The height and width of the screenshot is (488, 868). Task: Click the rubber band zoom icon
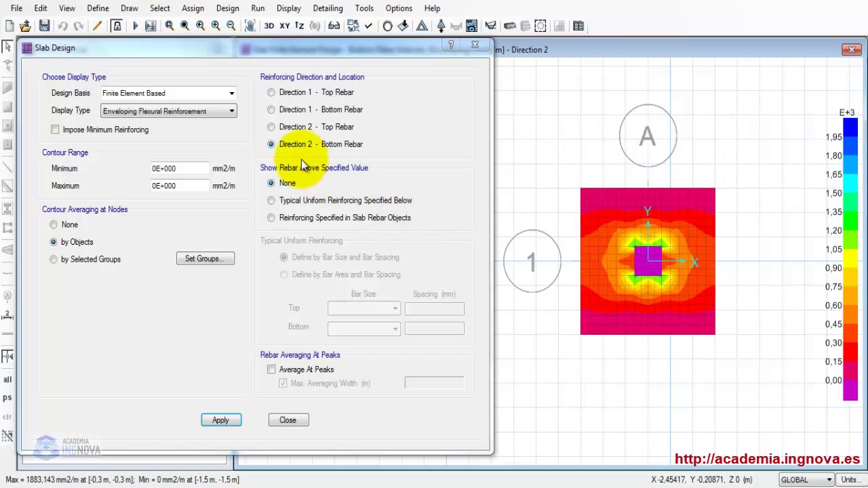tap(170, 26)
